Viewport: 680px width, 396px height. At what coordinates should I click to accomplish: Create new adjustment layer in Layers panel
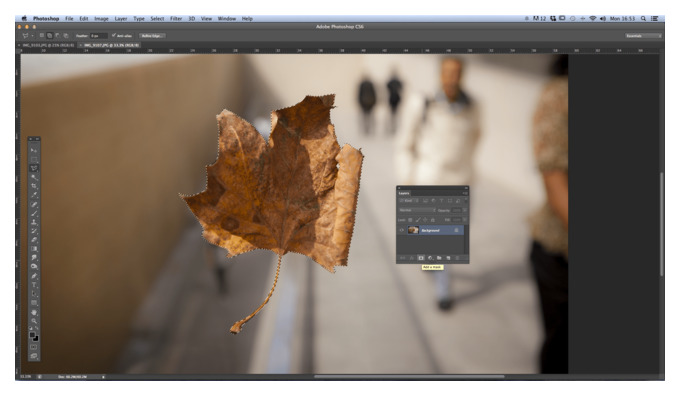coord(430,258)
